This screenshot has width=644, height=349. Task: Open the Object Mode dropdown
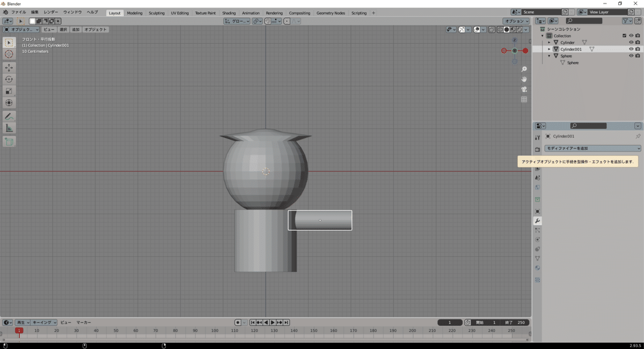point(21,30)
